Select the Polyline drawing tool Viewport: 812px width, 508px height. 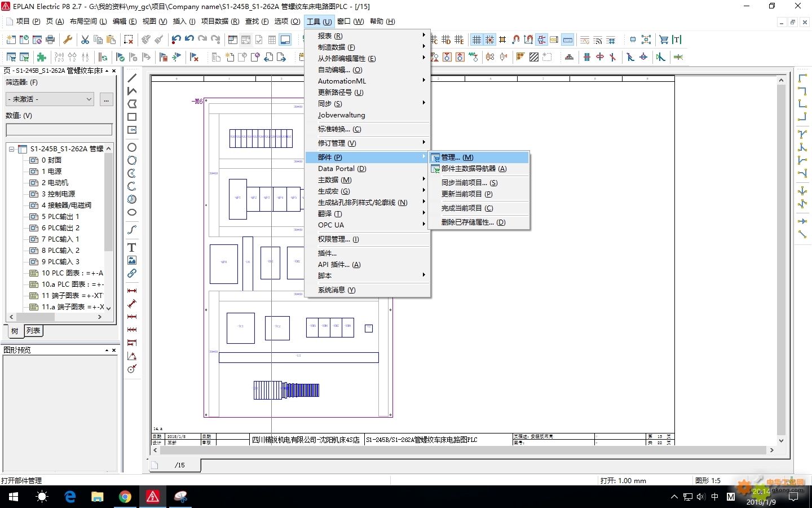coord(132,91)
